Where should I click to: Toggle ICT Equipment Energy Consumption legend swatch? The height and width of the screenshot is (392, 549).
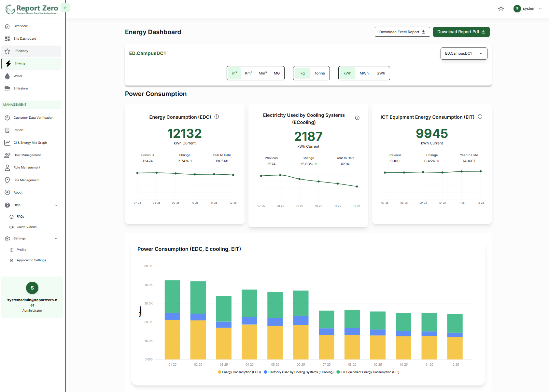pos(338,372)
